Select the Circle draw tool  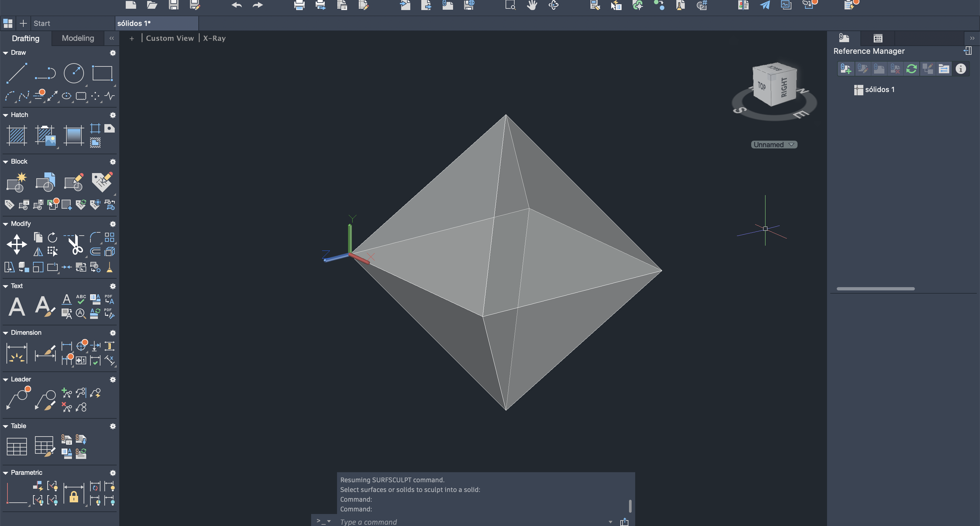pos(74,73)
